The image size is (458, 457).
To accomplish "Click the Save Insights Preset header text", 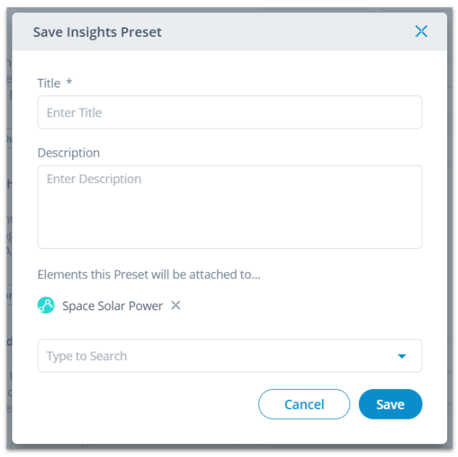I will pos(97,32).
